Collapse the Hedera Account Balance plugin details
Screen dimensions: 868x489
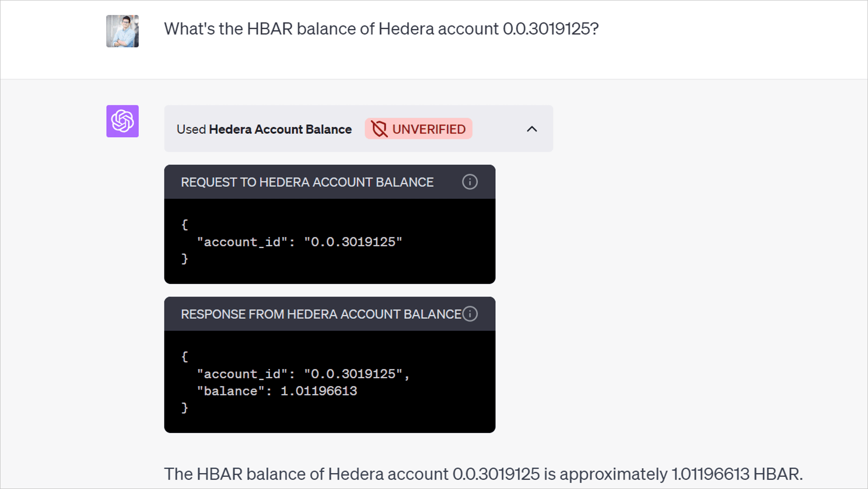click(x=532, y=129)
